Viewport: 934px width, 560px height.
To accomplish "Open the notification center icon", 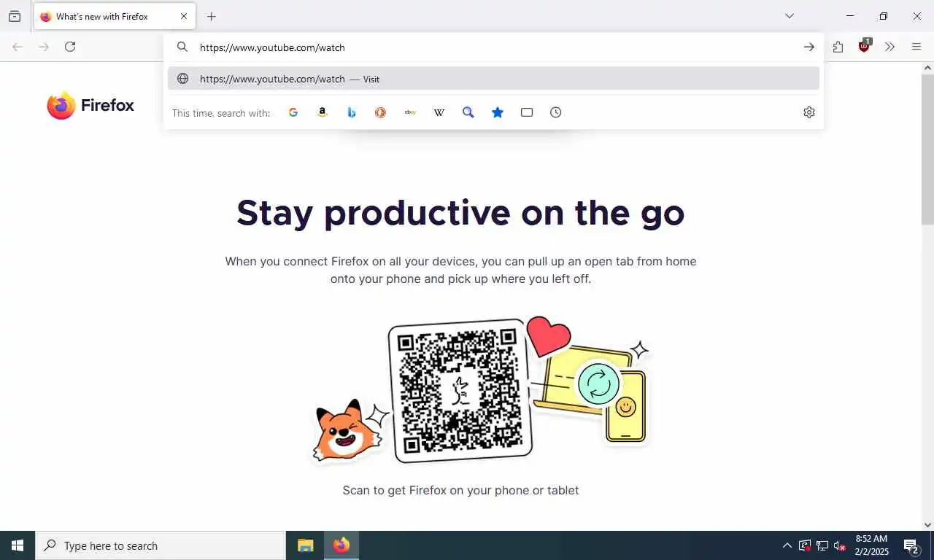I will pos(911,545).
